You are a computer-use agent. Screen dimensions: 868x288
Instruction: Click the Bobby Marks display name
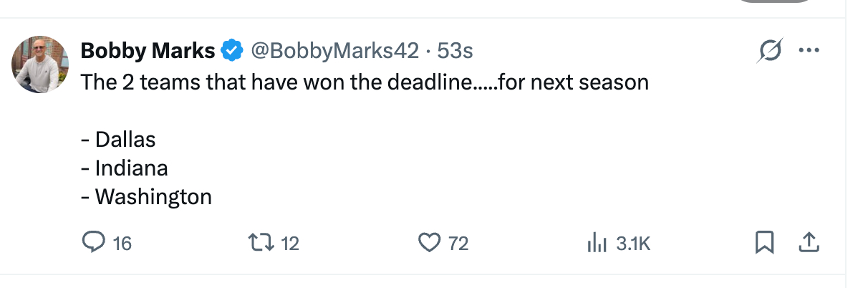tap(148, 51)
